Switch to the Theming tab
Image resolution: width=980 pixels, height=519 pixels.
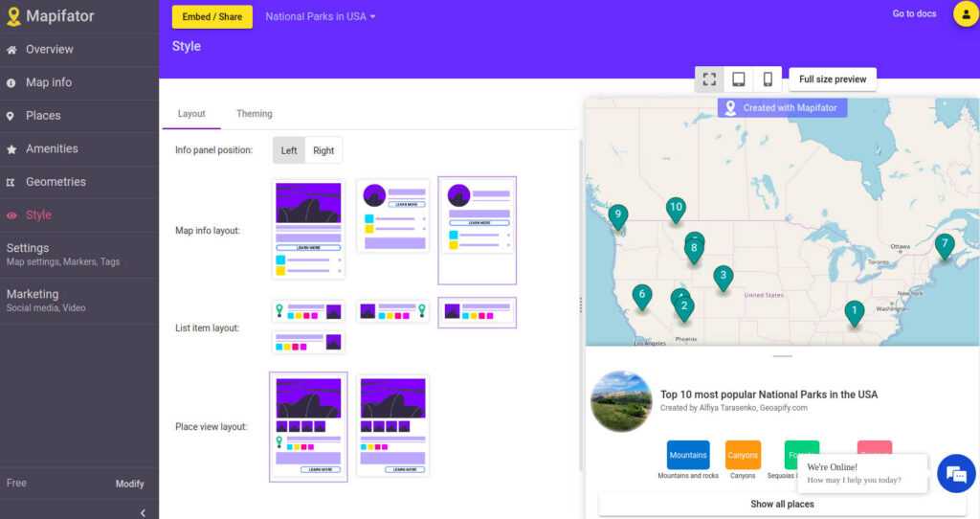pyautogui.click(x=255, y=114)
